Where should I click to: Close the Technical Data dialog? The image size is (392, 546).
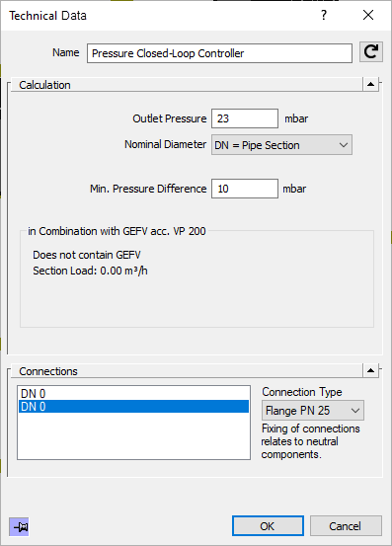[368, 15]
